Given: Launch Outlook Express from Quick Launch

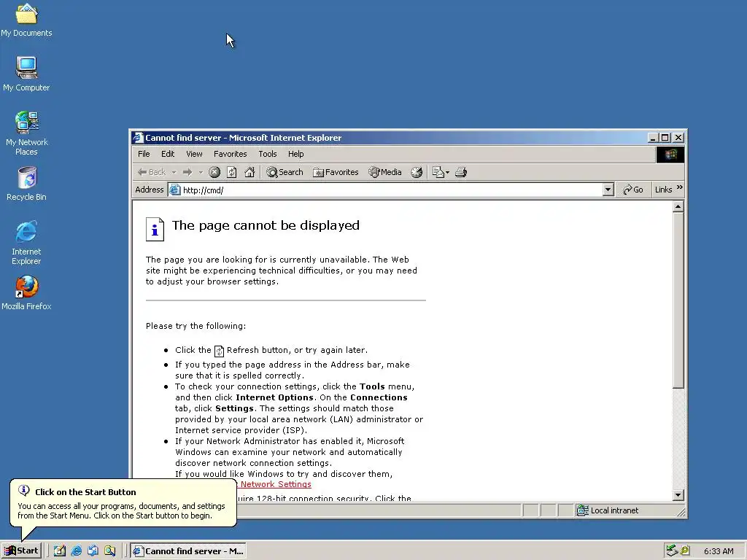Looking at the screenshot, I should point(93,551).
